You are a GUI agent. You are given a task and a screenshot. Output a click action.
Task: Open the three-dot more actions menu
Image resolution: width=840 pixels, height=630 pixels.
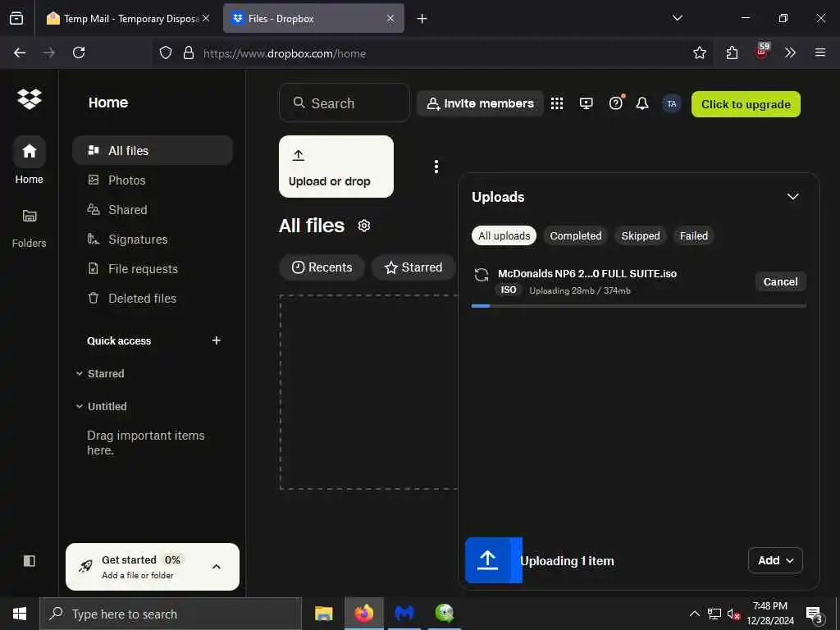tap(436, 167)
